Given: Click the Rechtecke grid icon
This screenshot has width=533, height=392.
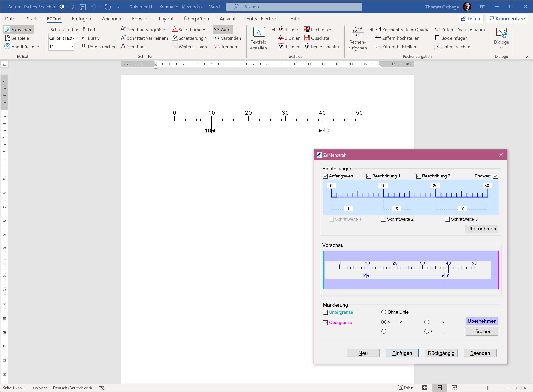Looking at the screenshot, I should click(307, 29).
